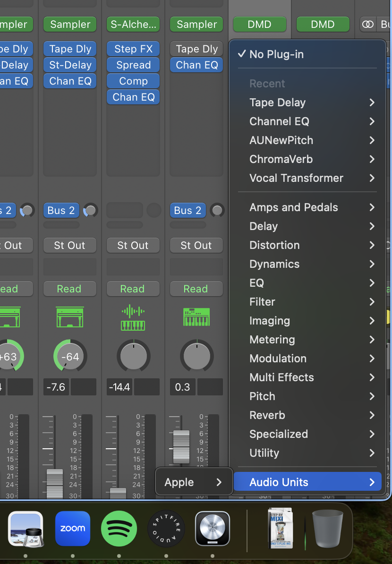This screenshot has height=564, width=392.
Task: Open St Out output menu on S-Alche strip
Action: click(x=133, y=245)
